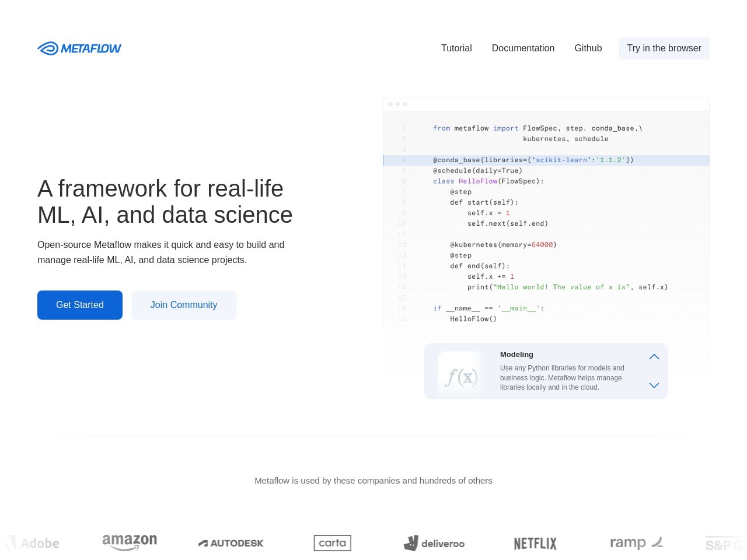Click the self.next(self.end) code line
Image resolution: width=747 pixels, height=560 pixels.
coord(508,223)
